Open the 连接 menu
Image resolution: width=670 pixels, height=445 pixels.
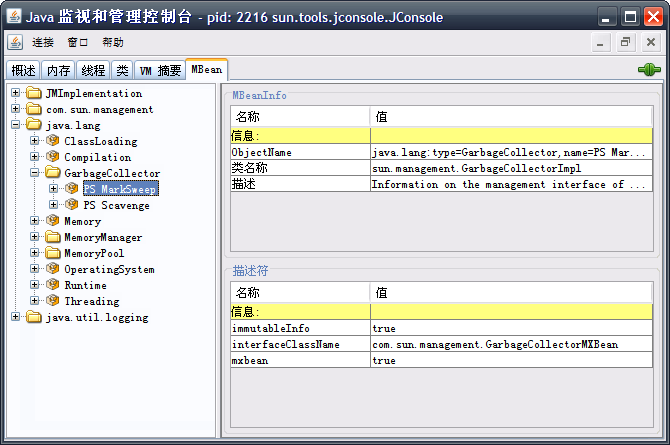tap(43, 42)
